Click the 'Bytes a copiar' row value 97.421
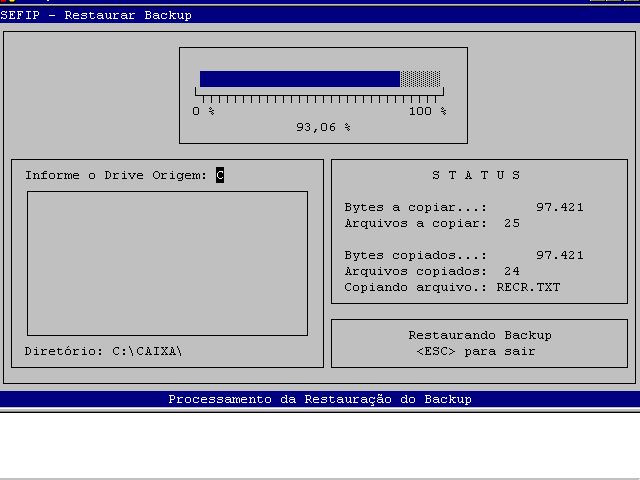The height and width of the screenshot is (480, 640). coord(560,207)
